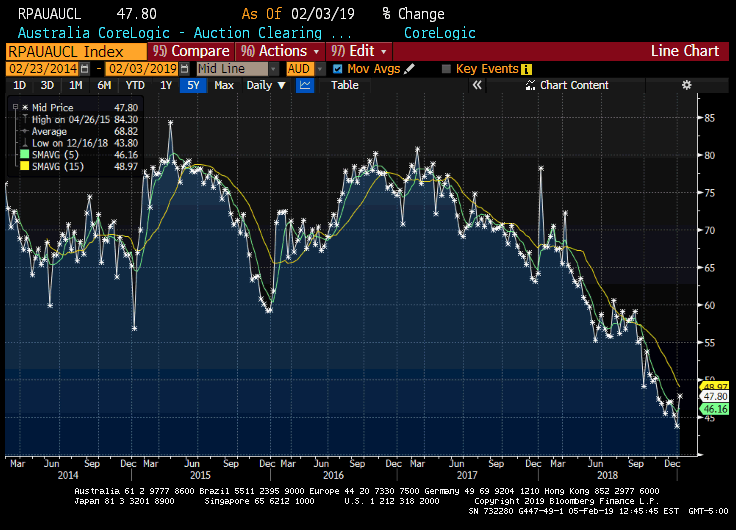Click the RPAUAUCL Index security field

pos(76,51)
